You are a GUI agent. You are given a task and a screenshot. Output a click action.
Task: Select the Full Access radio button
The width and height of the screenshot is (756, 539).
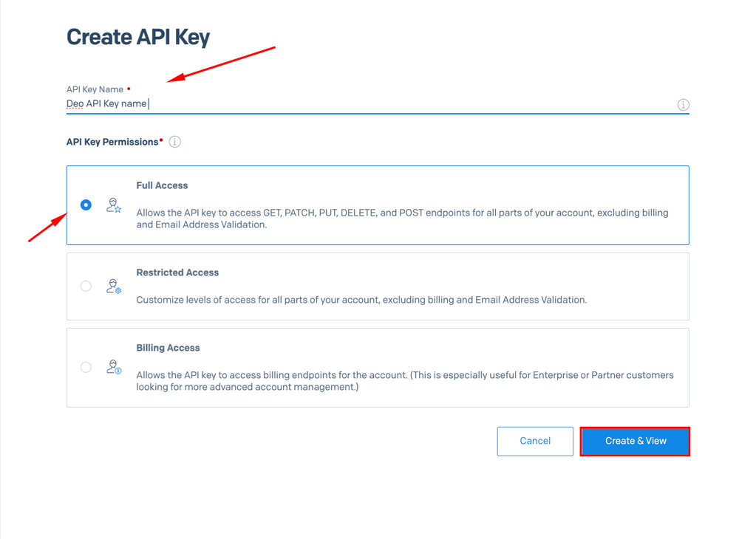pyautogui.click(x=86, y=205)
